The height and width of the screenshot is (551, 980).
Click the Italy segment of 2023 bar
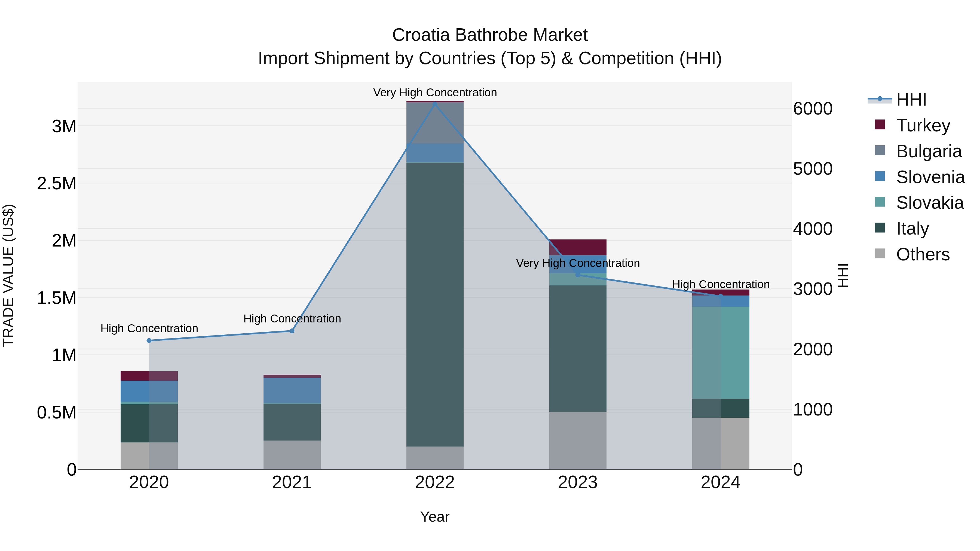point(578,349)
